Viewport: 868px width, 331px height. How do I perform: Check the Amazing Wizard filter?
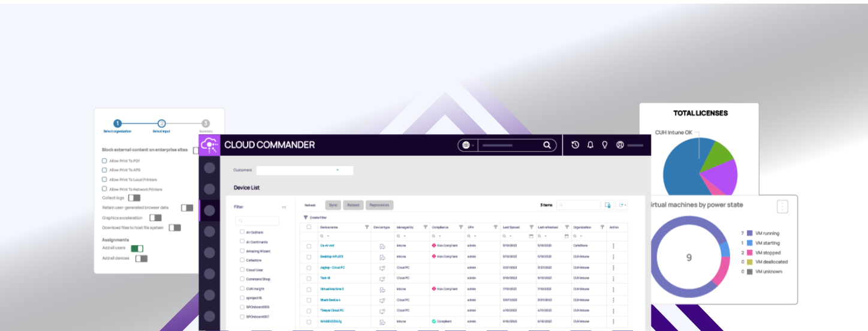tap(242, 251)
